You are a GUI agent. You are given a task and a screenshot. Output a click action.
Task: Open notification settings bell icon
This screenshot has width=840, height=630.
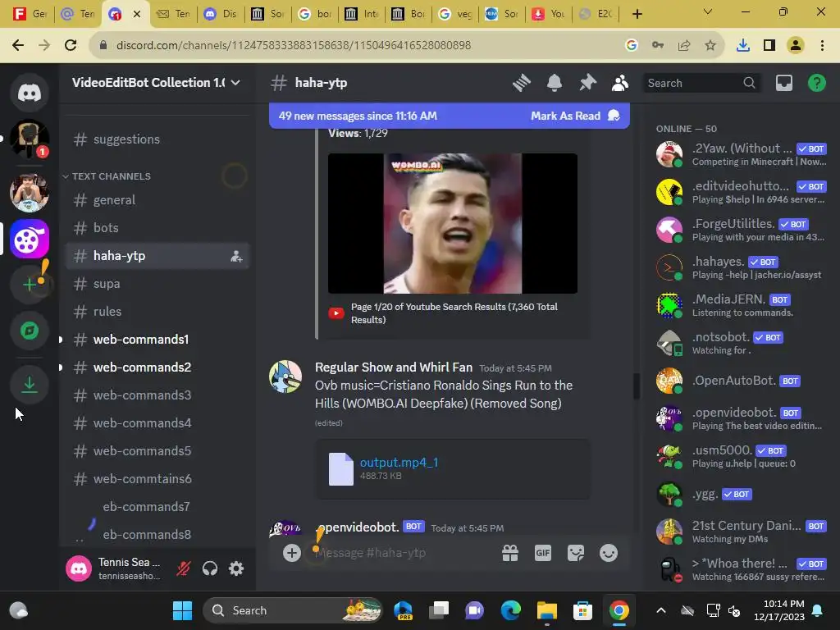[555, 83]
